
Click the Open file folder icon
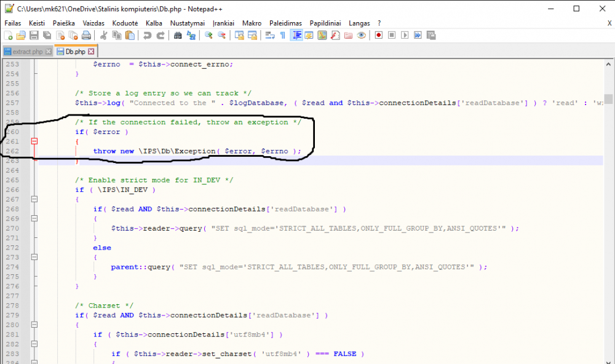21,36
